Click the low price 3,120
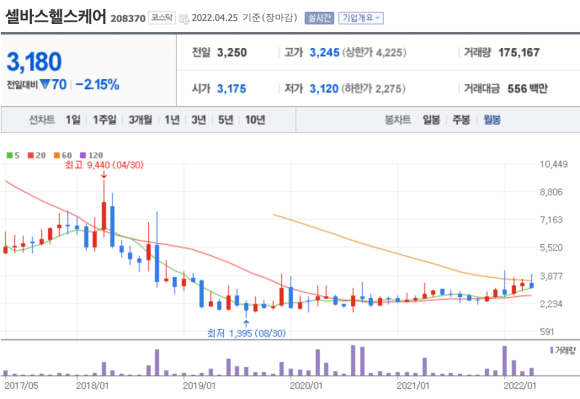The image size is (580, 399). (324, 89)
